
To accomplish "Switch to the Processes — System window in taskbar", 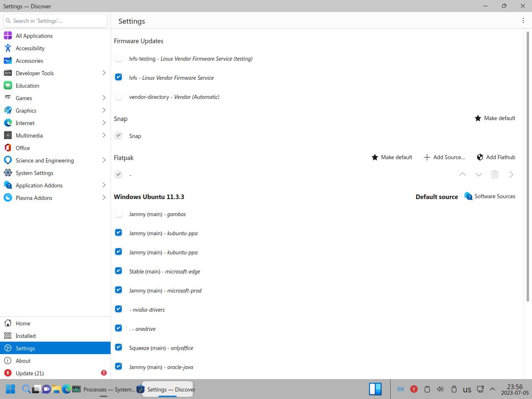I will [x=103, y=389].
